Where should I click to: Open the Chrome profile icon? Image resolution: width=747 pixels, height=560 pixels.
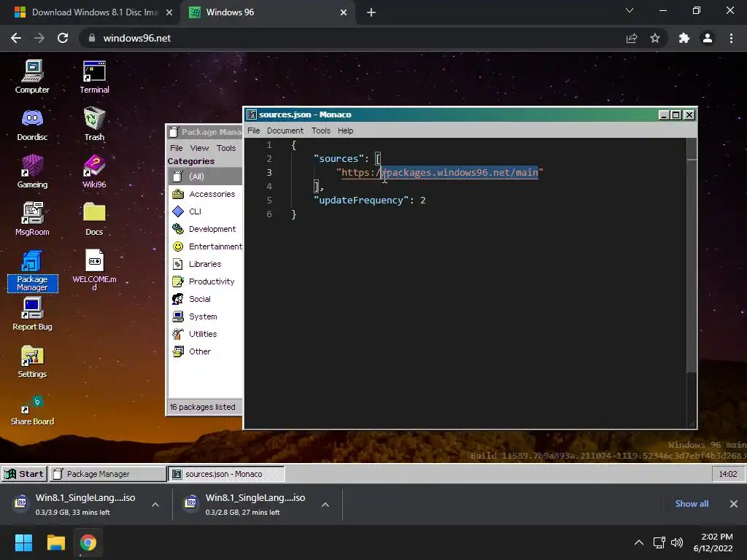click(708, 38)
